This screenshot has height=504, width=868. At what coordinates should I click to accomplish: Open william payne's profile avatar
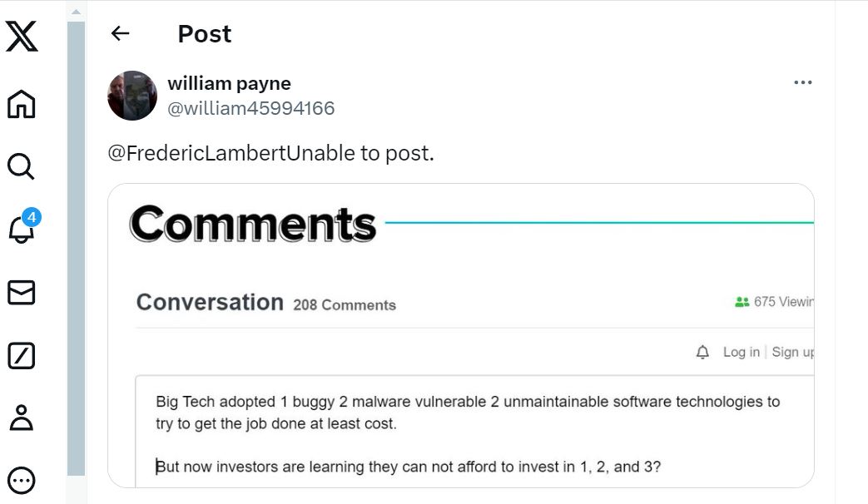[132, 96]
